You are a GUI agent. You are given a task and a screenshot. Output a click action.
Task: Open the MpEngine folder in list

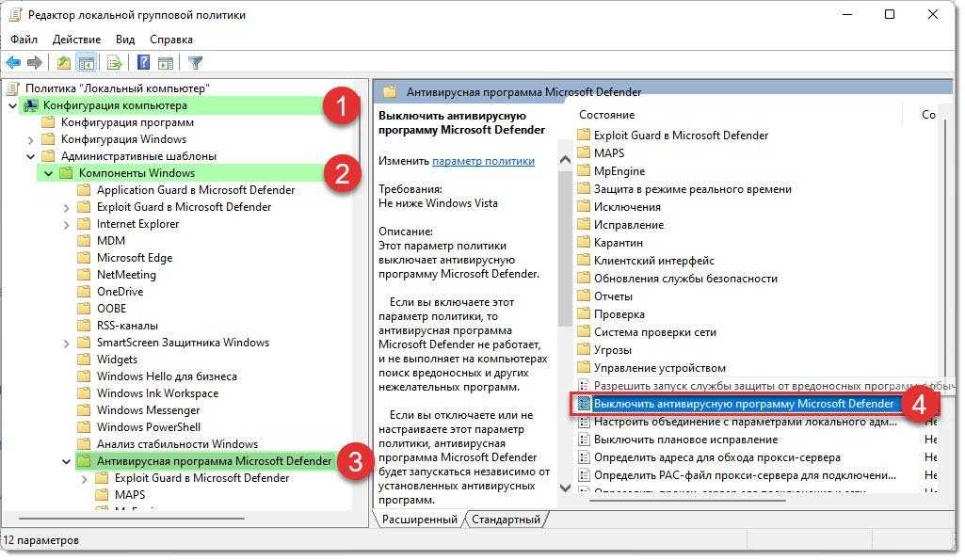pyautogui.click(x=619, y=171)
